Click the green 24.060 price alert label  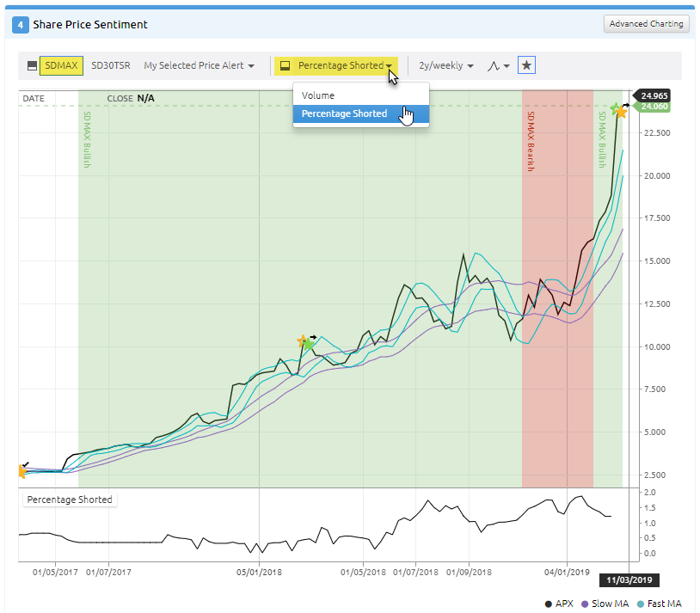tap(654, 107)
